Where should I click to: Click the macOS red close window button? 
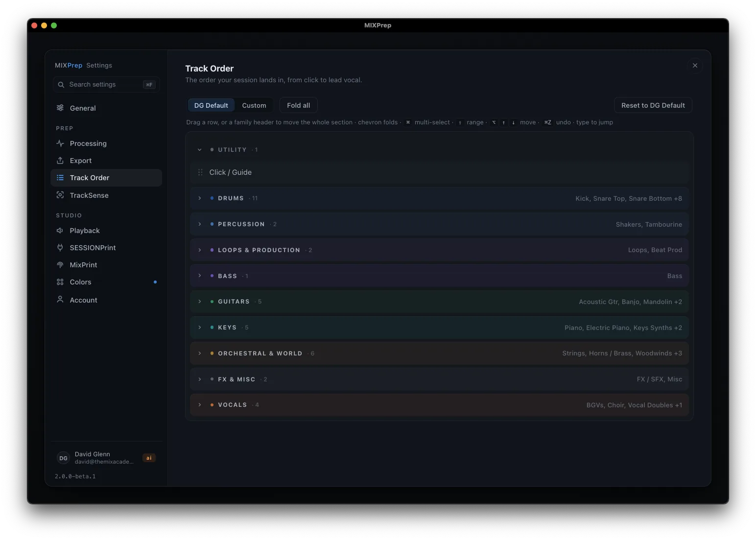pyautogui.click(x=34, y=25)
